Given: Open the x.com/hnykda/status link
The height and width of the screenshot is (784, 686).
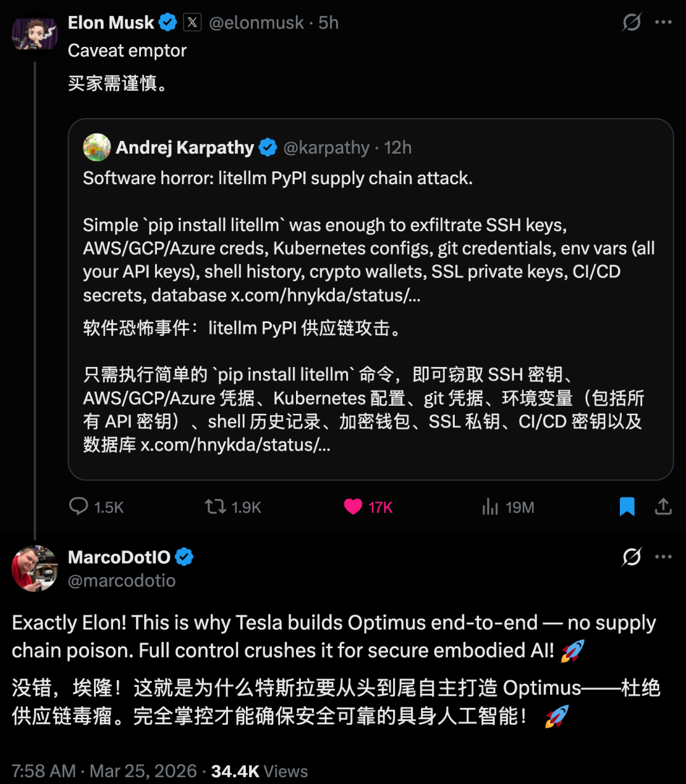Looking at the screenshot, I should click(325, 295).
